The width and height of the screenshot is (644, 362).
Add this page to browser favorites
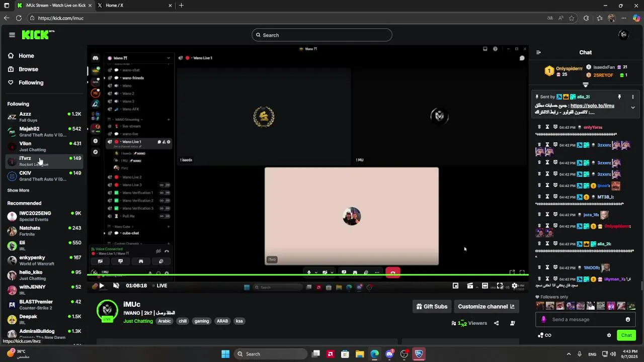[x=572, y=18]
